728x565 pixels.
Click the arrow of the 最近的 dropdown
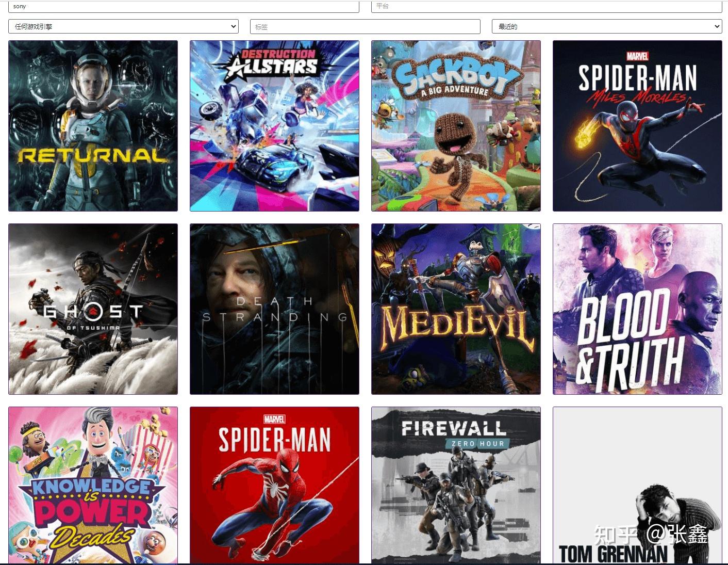point(717,26)
